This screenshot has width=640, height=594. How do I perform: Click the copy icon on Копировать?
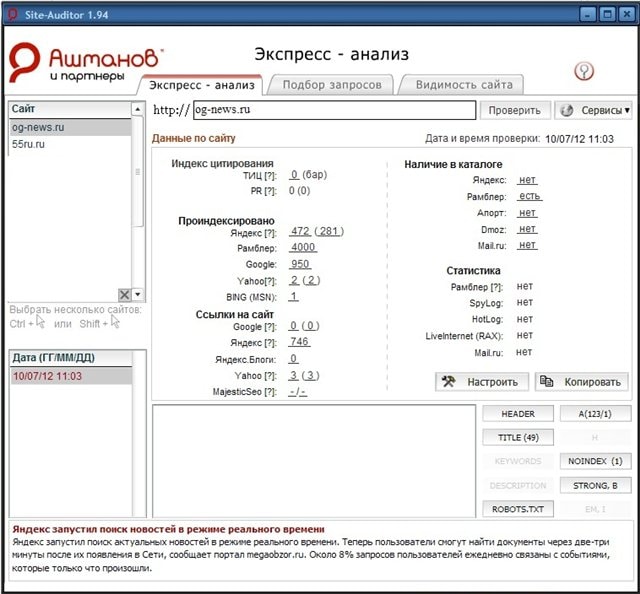click(x=547, y=381)
